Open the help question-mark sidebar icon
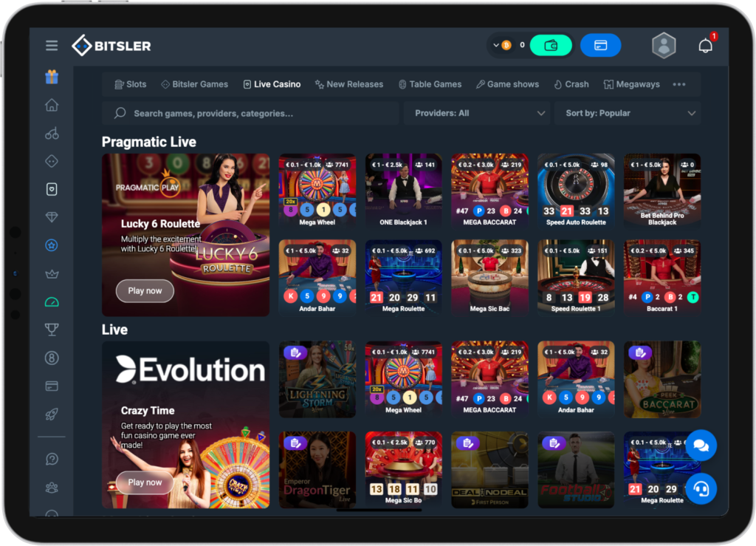The width and height of the screenshot is (756, 546). (x=52, y=459)
